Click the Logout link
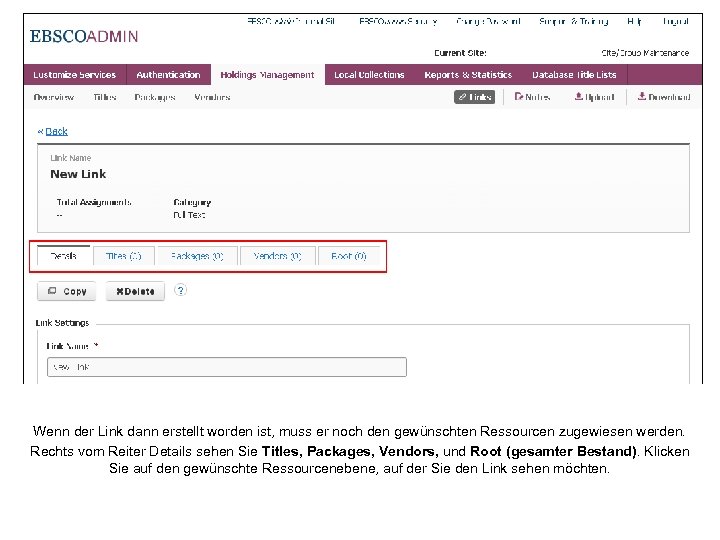The image size is (720, 540). click(x=675, y=21)
